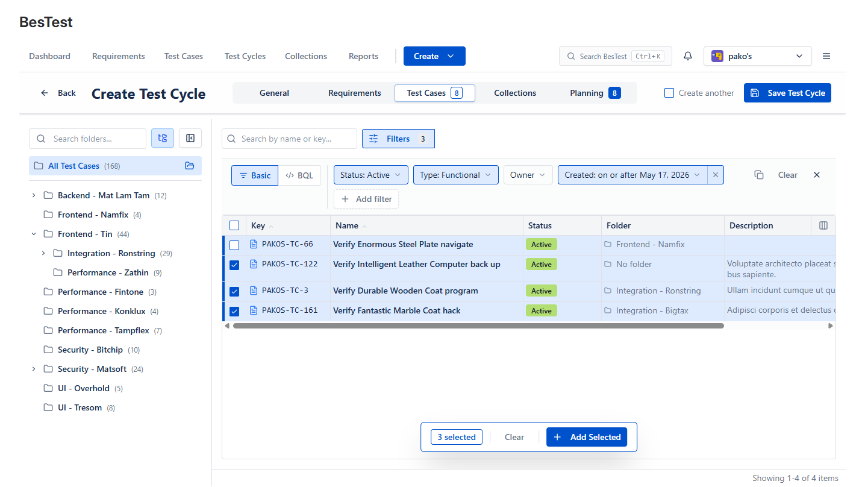The height and width of the screenshot is (487, 868).
Task: Expand the Backend - Mat Lam Tam folder
Action: tap(34, 195)
